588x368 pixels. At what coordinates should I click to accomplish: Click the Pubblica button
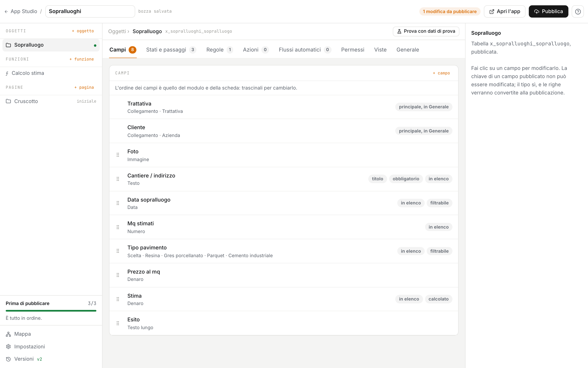[548, 11]
